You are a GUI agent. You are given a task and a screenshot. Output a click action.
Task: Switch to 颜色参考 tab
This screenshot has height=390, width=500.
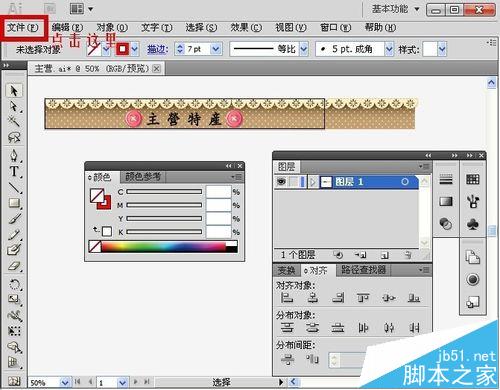pos(143,177)
